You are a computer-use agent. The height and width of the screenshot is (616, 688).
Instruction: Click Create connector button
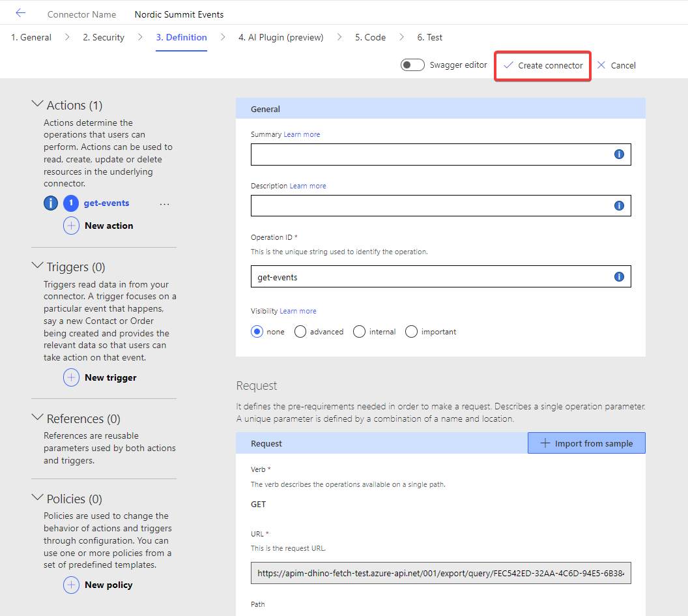point(543,66)
